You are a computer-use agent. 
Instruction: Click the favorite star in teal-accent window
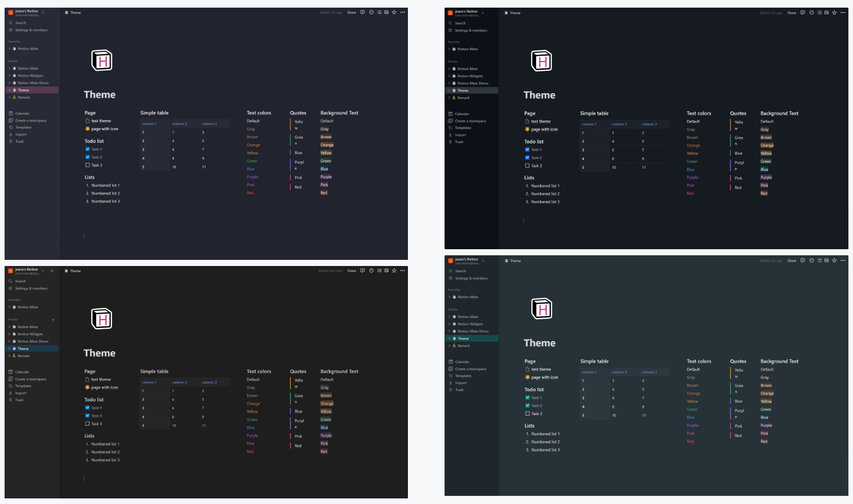(x=834, y=260)
